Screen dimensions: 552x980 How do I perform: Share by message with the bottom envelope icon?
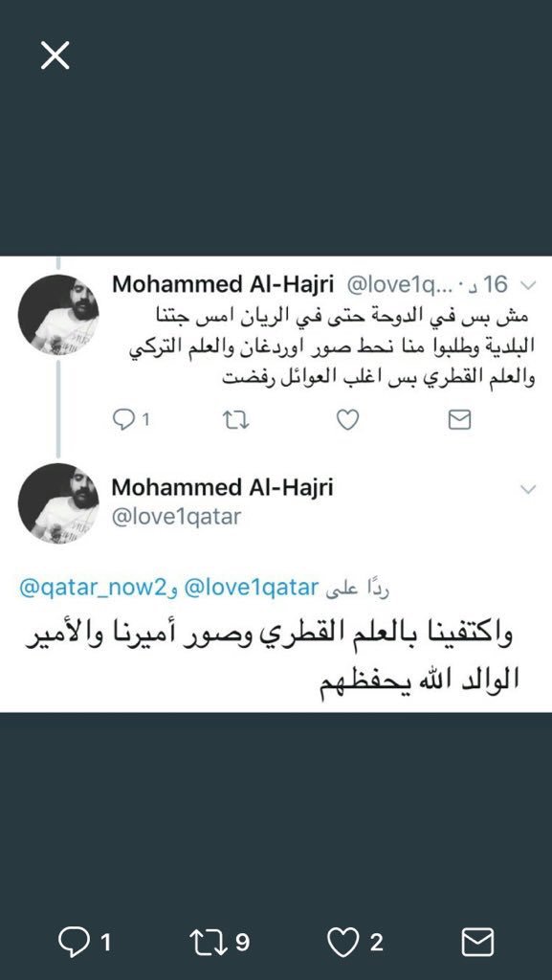[477, 942]
